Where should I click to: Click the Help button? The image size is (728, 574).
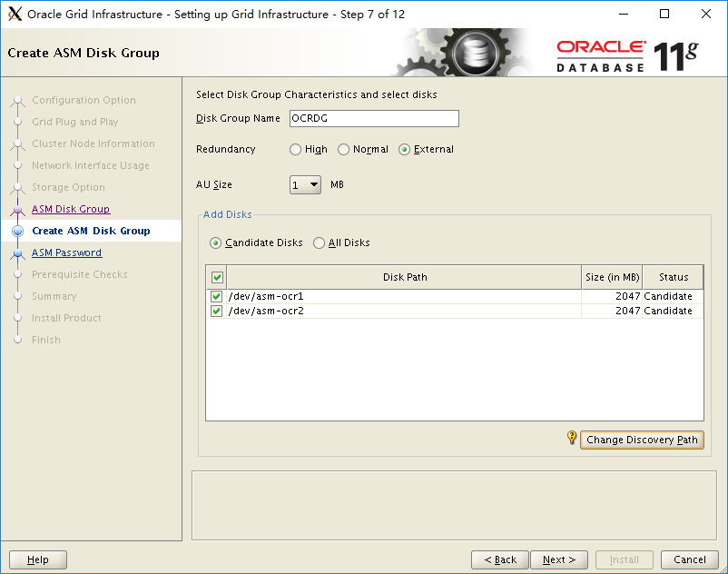point(38,559)
